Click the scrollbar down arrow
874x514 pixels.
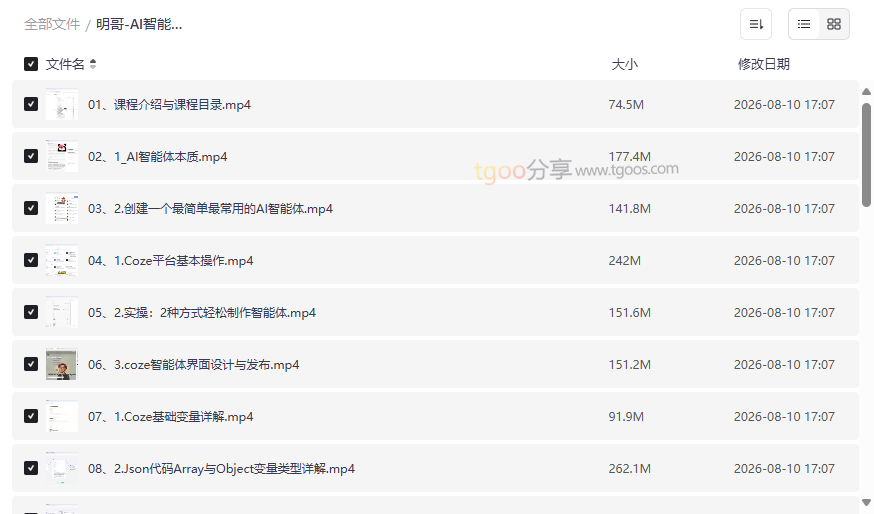point(866,503)
